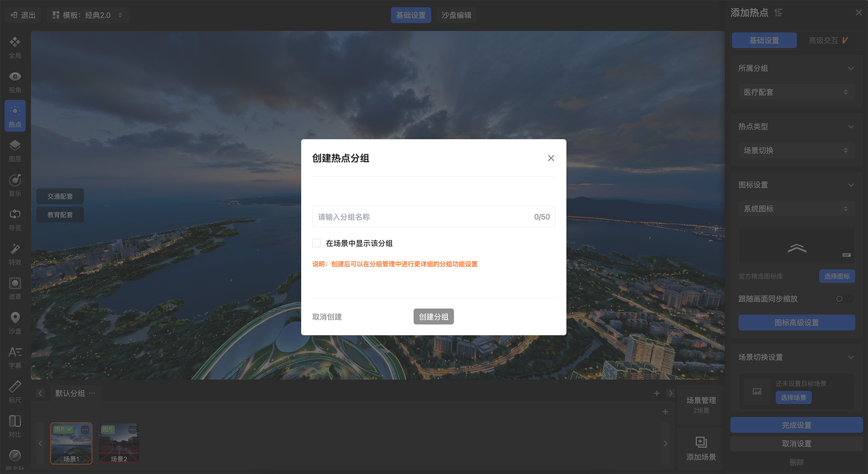Viewport: 868px width, 474px height.
Task: Switch to the 高级交互 tab
Action: coord(828,40)
